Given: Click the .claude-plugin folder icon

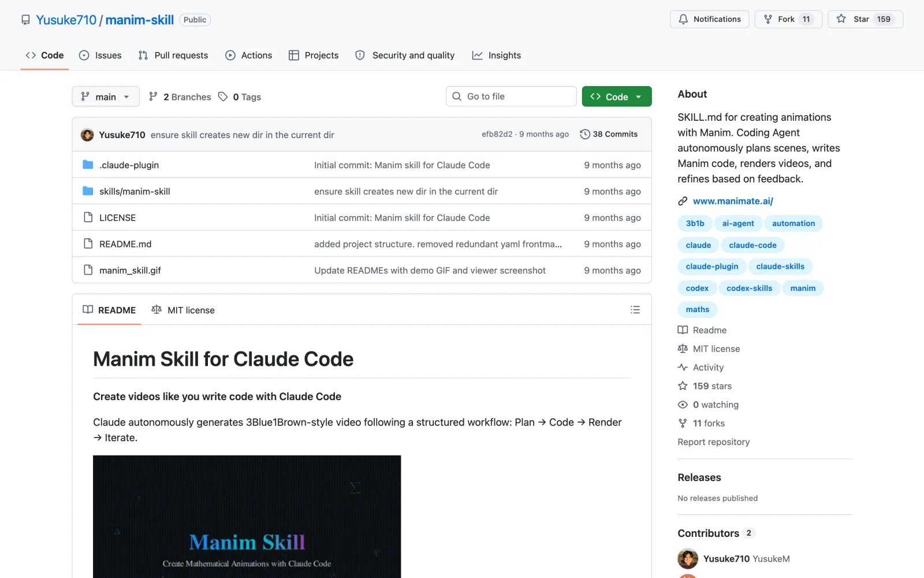Looking at the screenshot, I should pos(88,165).
